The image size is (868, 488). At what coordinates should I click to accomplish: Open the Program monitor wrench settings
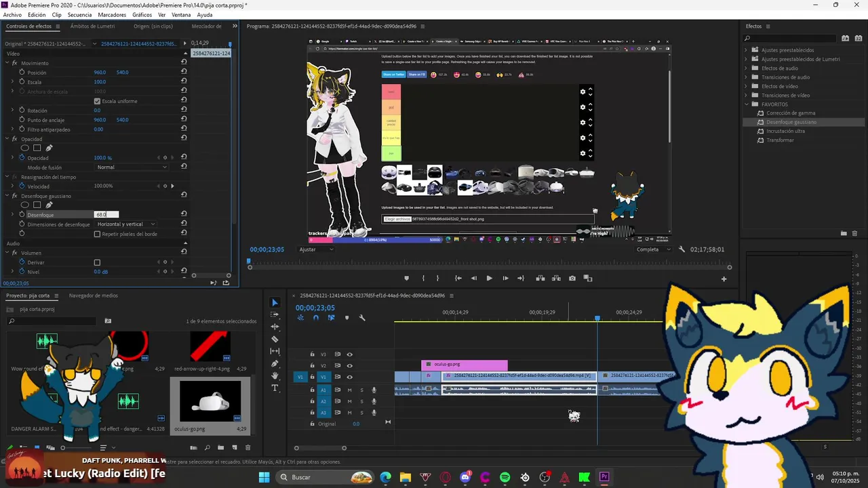pyautogui.click(x=682, y=249)
